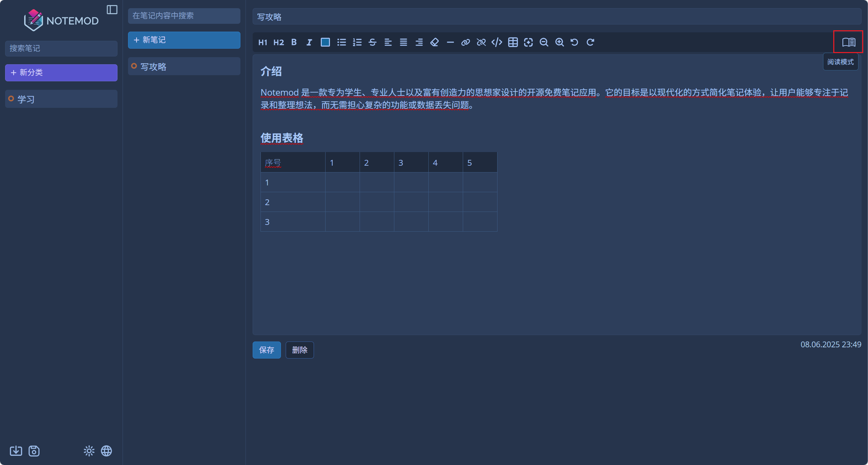868x465 pixels.
Task: Click the save backup disk icon
Action: tap(34, 451)
